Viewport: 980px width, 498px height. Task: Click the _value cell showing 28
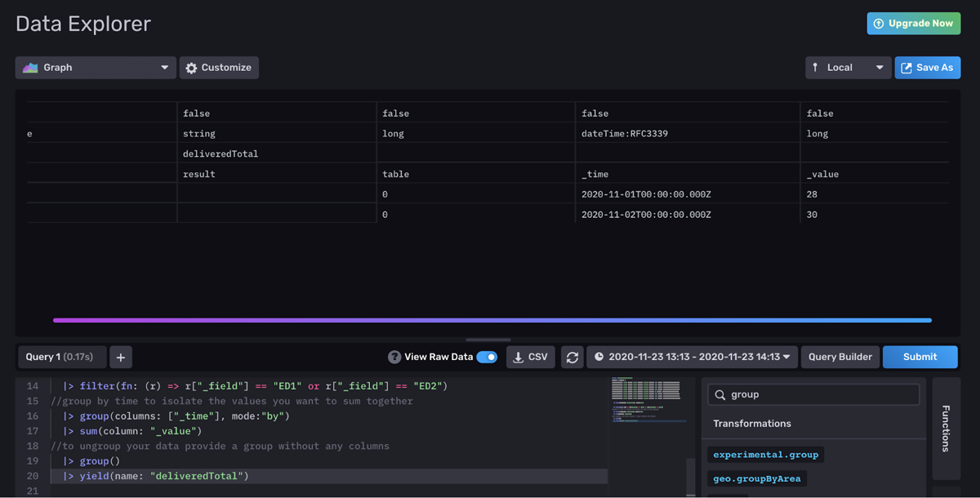874,194
